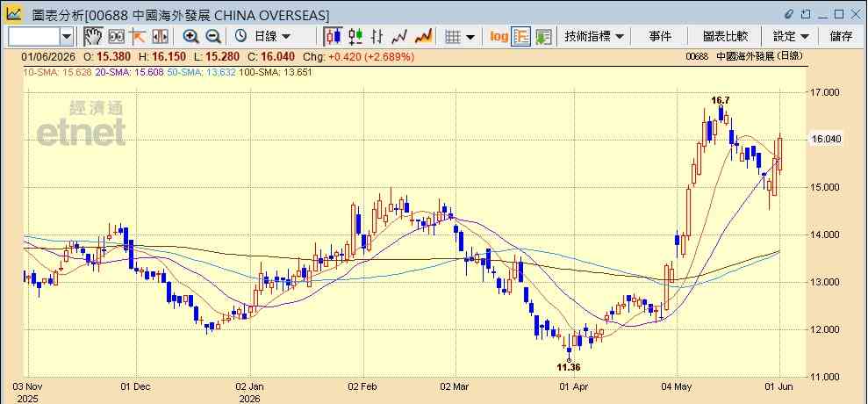Viewport: 868px width, 404px height.
Task: Click the 事件 events button
Action: pyautogui.click(x=660, y=37)
